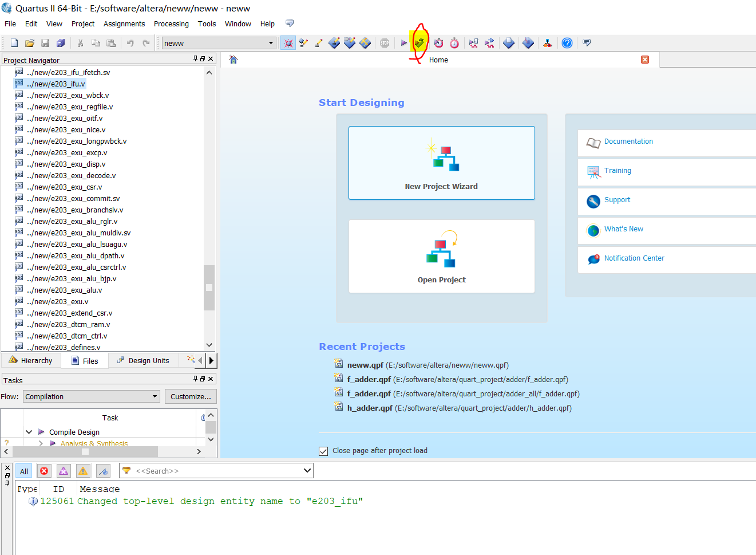Click the Project Navigator vertical scrollbar thumb

click(x=209, y=288)
